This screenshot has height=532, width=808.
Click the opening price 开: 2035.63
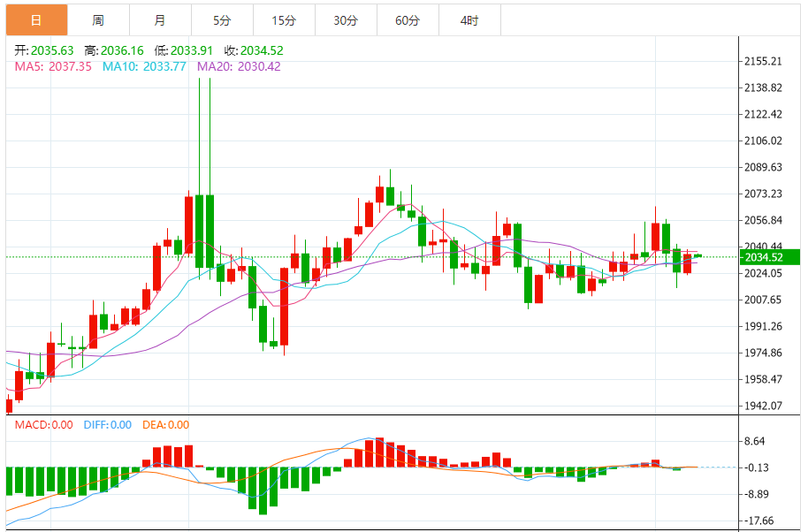tap(44, 50)
